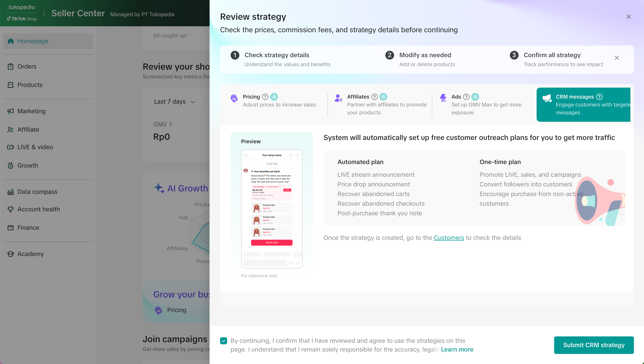Open the GMV metric chevron
Image resolution: width=644 pixels, height=364 pixels.
click(x=170, y=124)
